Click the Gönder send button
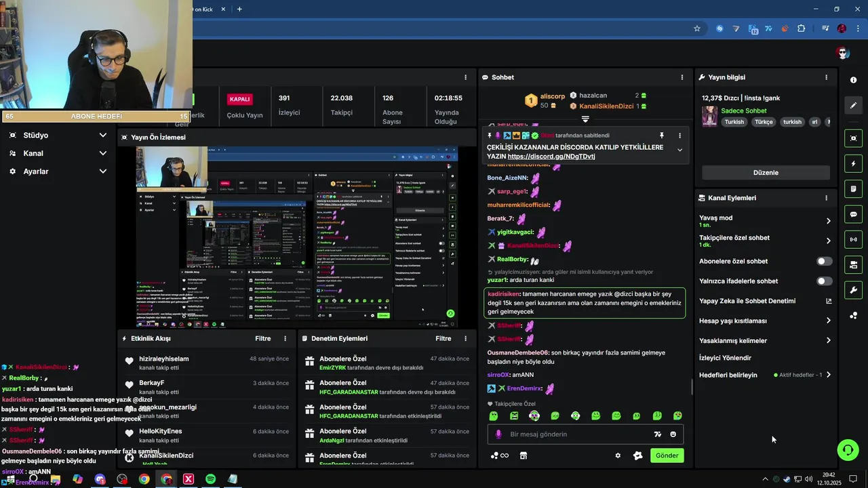The width and height of the screenshot is (868, 488). coord(667,455)
